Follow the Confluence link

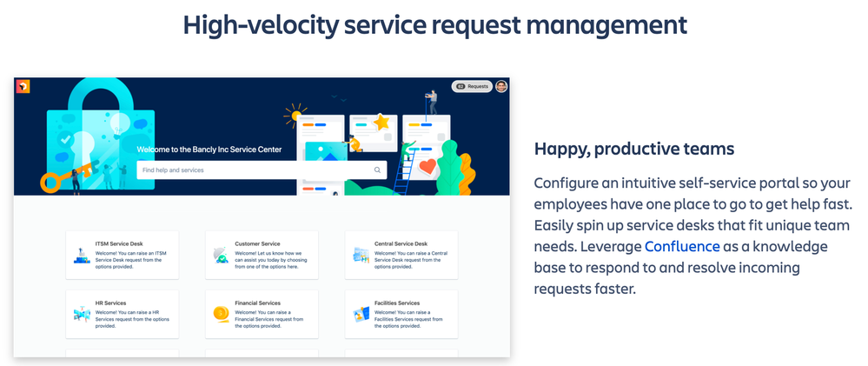682,246
